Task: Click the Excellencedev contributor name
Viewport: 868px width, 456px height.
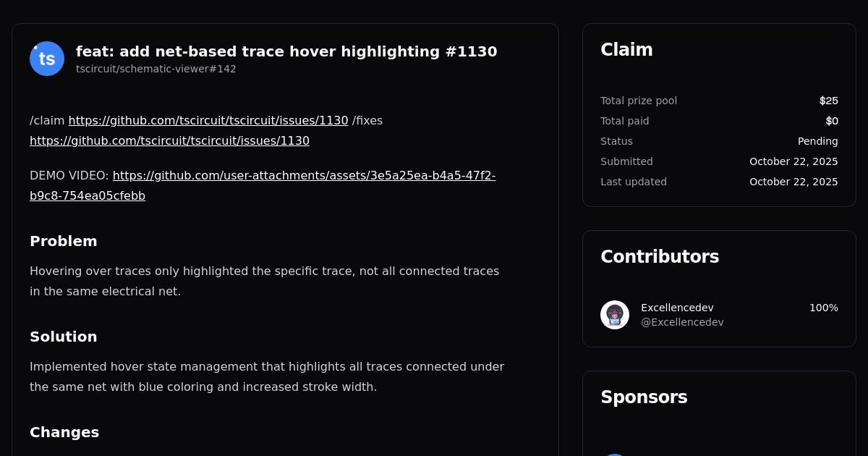Action: [x=677, y=308]
